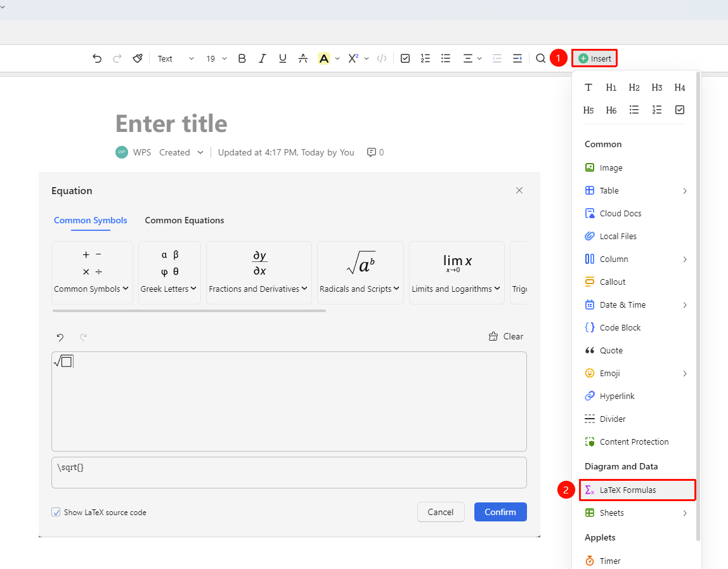Click the Cancel button
This screenshot has height=569, width=728.
pyautogui.click(x=441, y=512)
